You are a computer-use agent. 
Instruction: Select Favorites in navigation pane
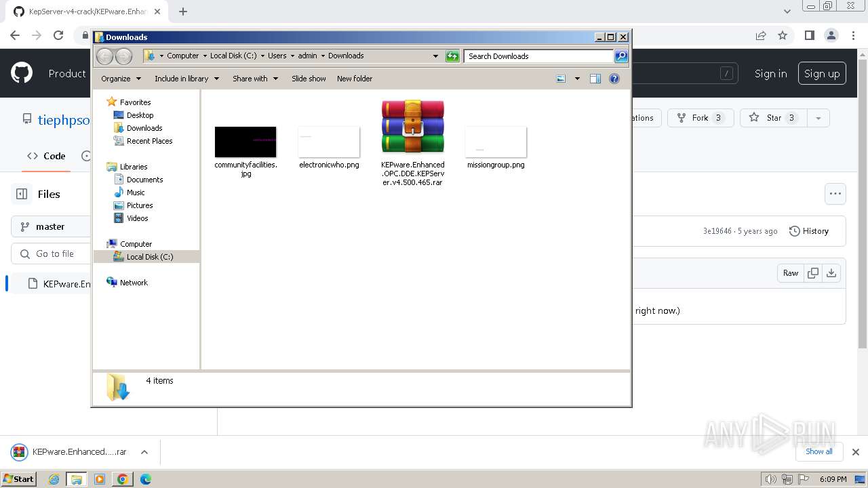135,102
